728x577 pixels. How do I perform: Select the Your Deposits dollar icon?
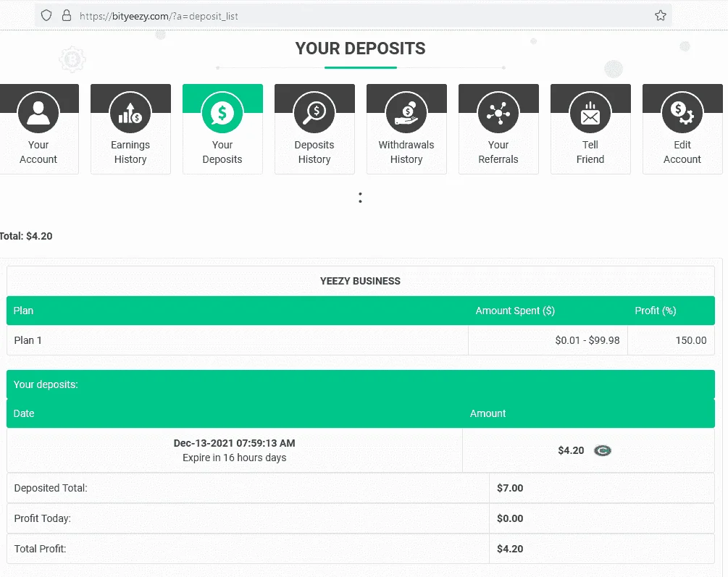[x=222, y=113]
